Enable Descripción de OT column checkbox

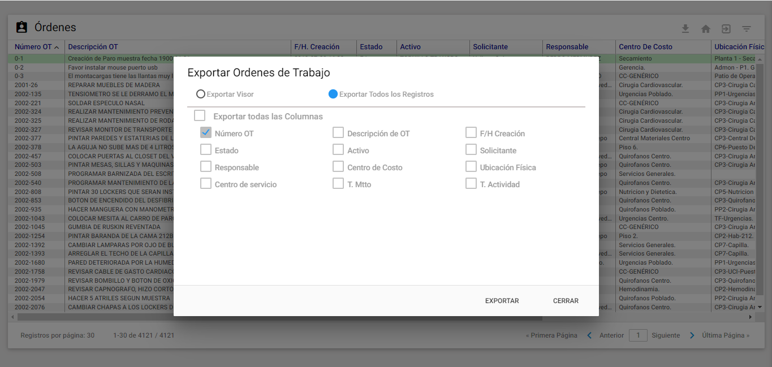338,133
